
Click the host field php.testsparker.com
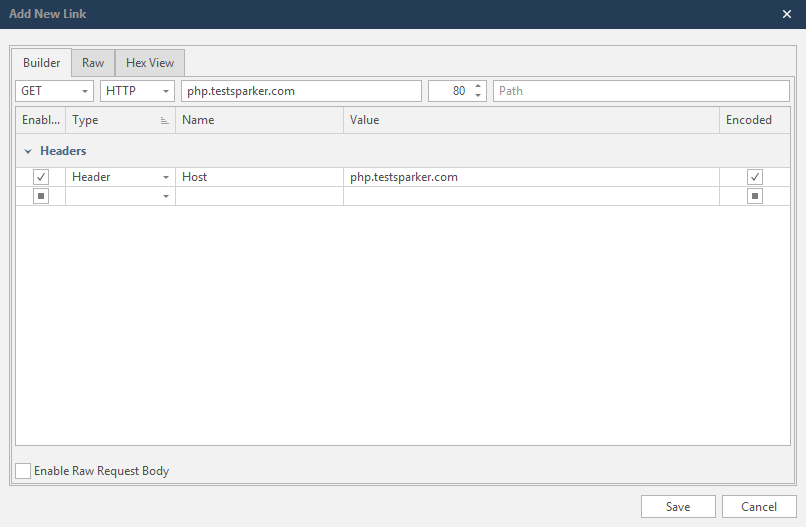click(300, 91)
